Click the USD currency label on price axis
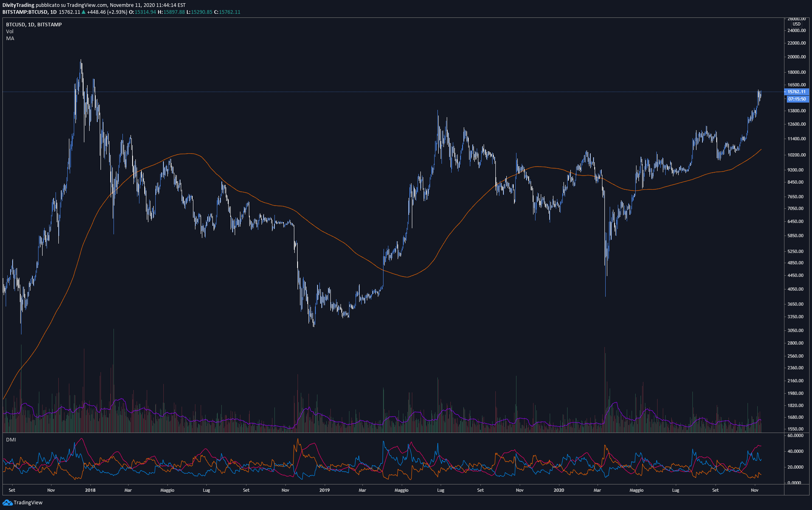The height and width of the screenshot is (510, 812). [797, 24]
